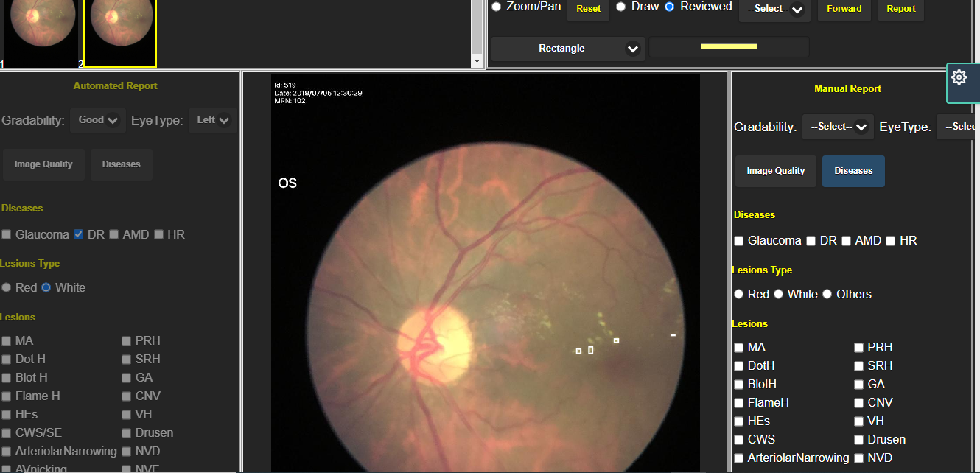Screen dimensions: 980x473
Task: Switch to Automated Report Image Quality tab
Action: 43,164
